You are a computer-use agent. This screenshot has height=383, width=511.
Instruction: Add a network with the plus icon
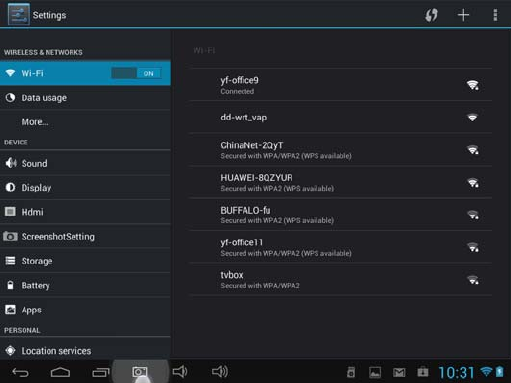tap(463, 15)
